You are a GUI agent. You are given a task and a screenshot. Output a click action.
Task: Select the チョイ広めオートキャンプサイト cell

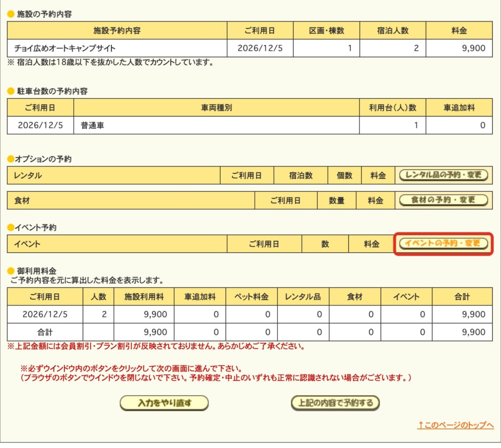(x=117, y=48)
